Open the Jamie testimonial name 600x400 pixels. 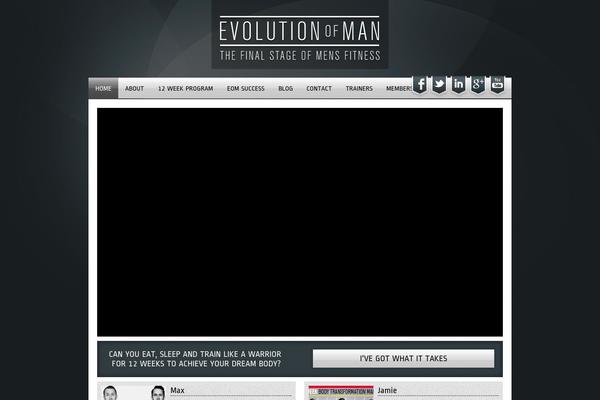(x=387, y=390)
